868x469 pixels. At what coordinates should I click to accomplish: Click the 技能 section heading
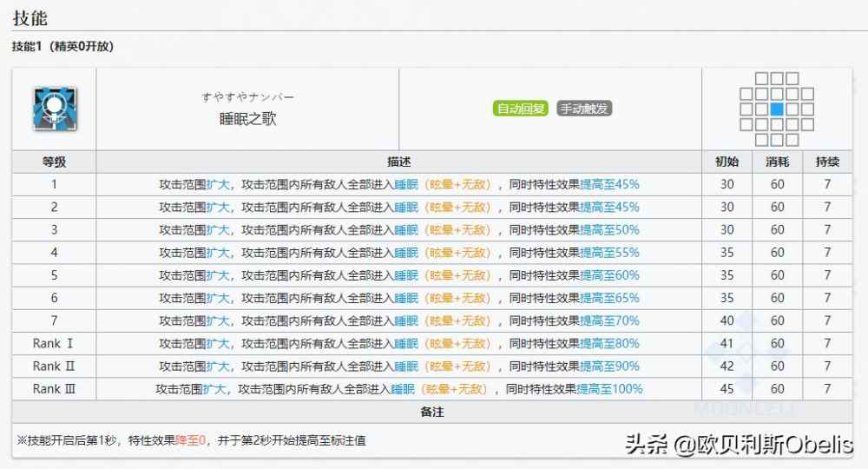[x=30, y=18]
